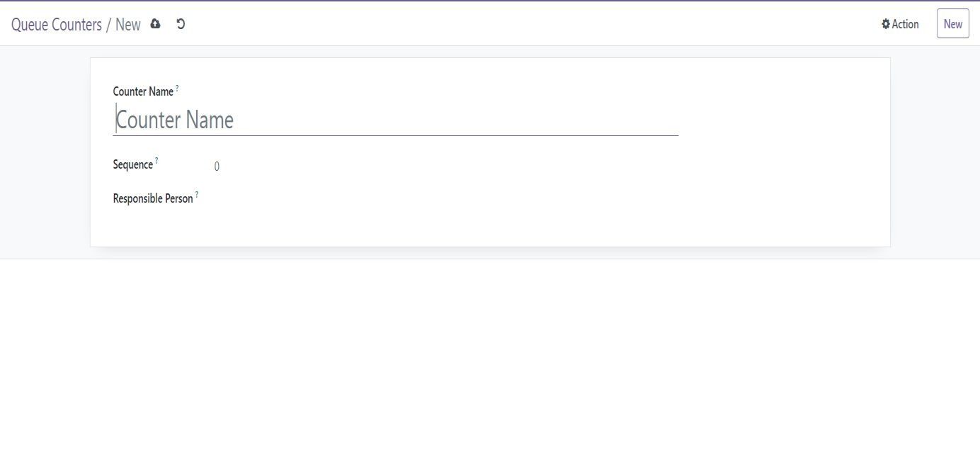Click the New breadcrumb title text
The height and width of the screenshot is (474, 980).
pos(128,25)
